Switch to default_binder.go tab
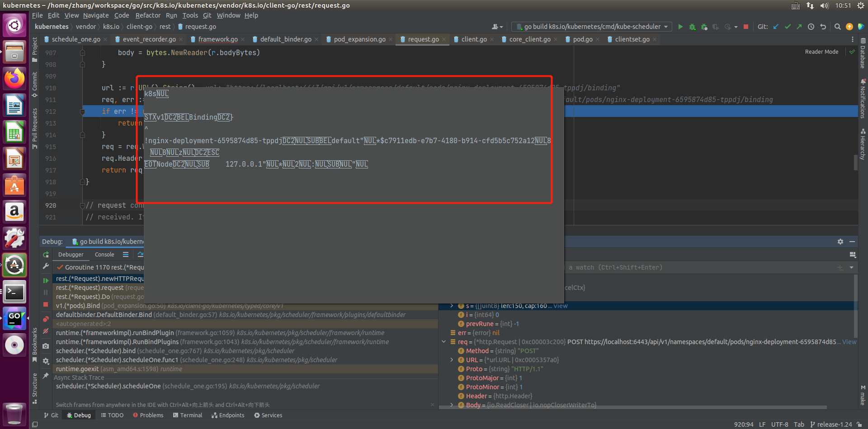Screen dimensions: 868x429 [x=286, y=39]
